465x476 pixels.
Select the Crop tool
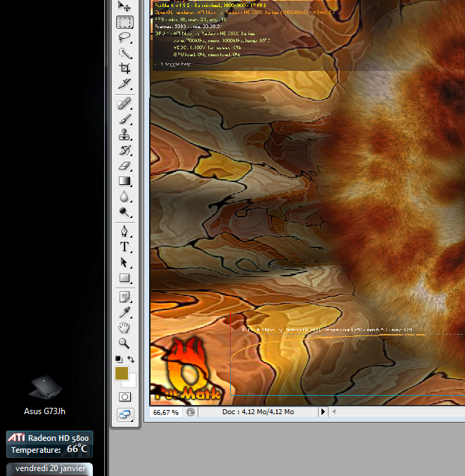pyautogui.click(x=125, y=68)
